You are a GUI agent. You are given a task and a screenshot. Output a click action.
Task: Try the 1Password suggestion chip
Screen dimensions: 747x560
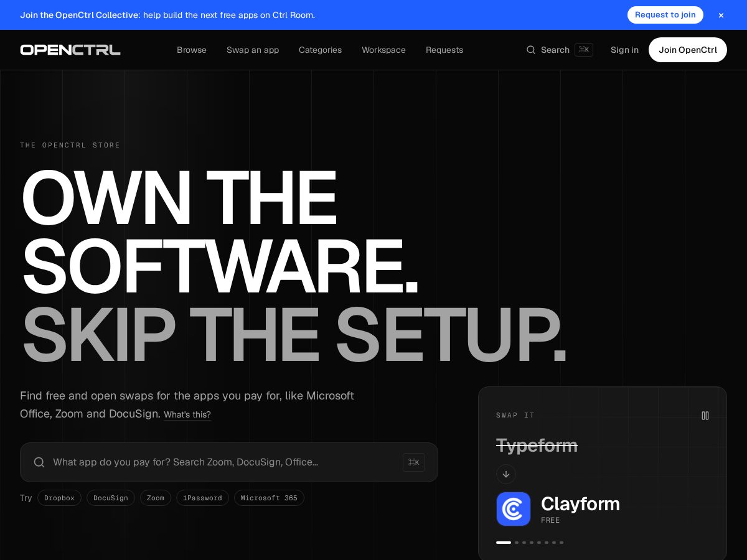(202, 498)
